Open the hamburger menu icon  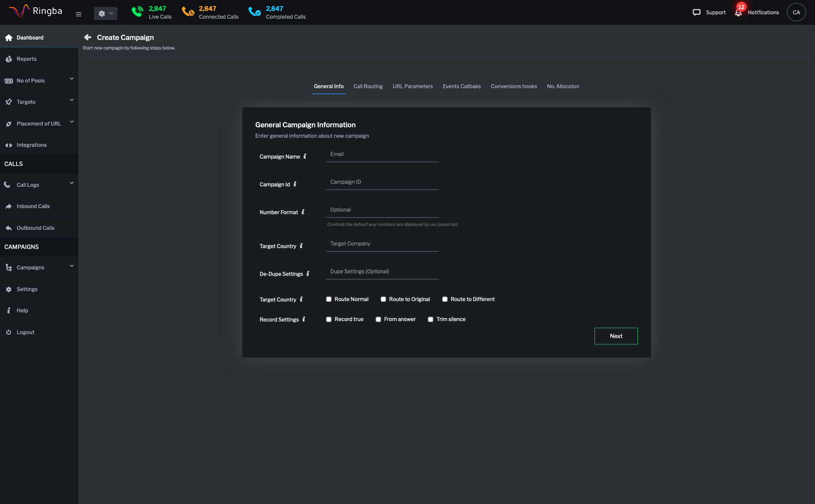click(x=79, y=14)
